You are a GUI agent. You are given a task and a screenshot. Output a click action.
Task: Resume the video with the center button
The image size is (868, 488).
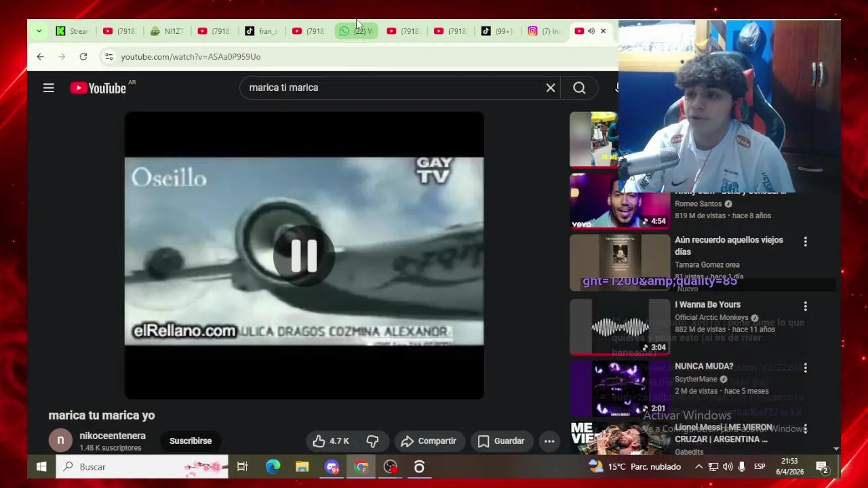[304, 256]
